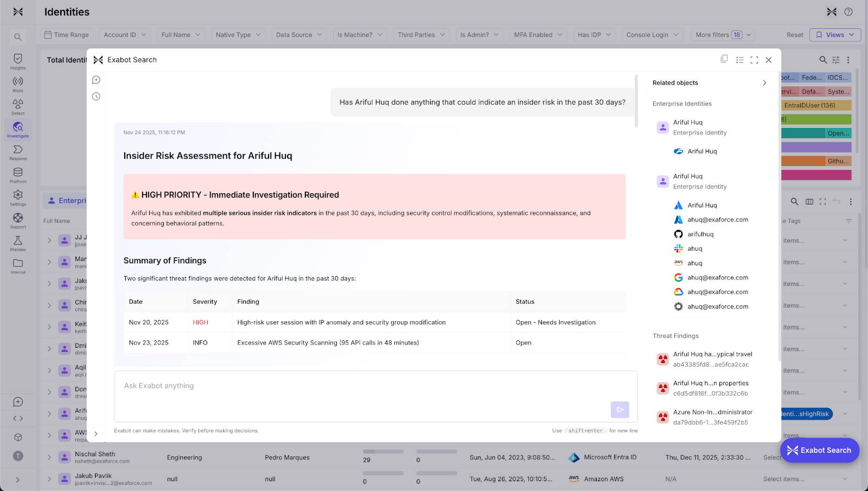Open the Native Type filter dropdown

click(x=238, y=34)
